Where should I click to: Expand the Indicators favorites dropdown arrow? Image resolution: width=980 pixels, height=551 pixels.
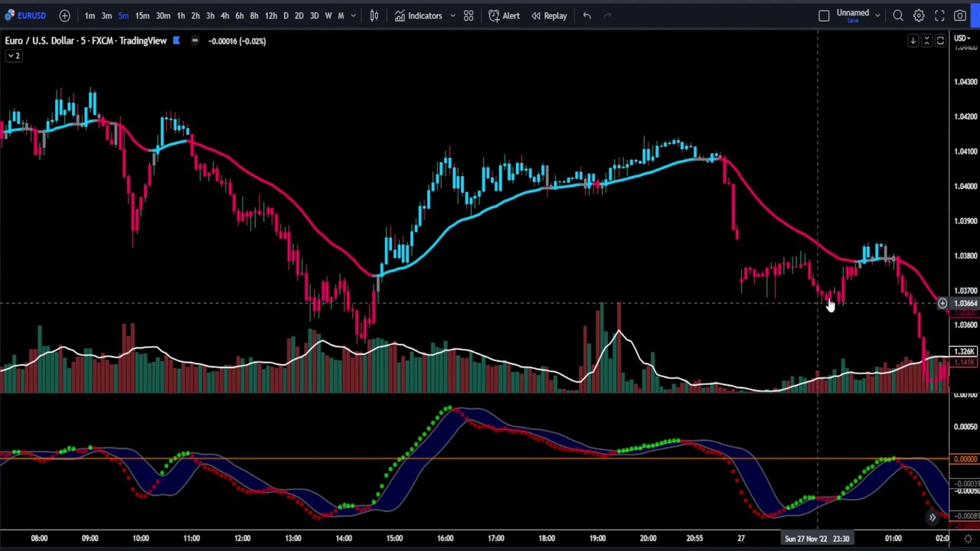[x=452, y=15]
